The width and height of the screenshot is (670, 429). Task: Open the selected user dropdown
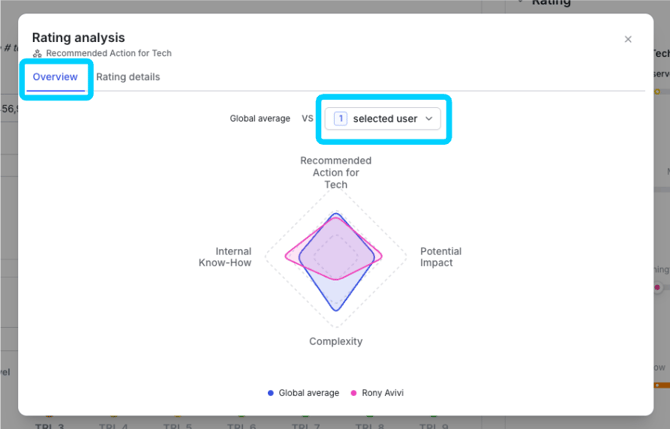click(382, 119)
